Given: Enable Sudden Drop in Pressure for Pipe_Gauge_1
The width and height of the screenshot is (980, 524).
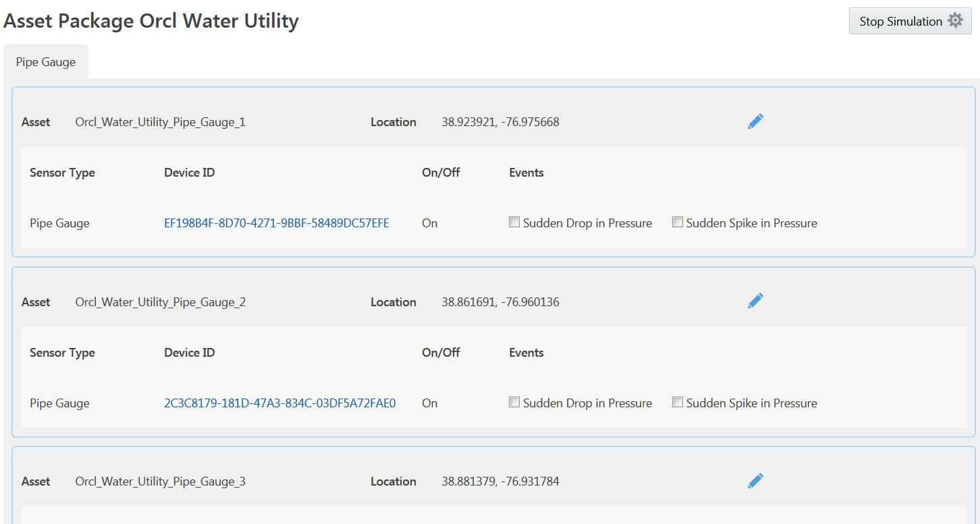Looking at the screenshot, I should point(514,222).
